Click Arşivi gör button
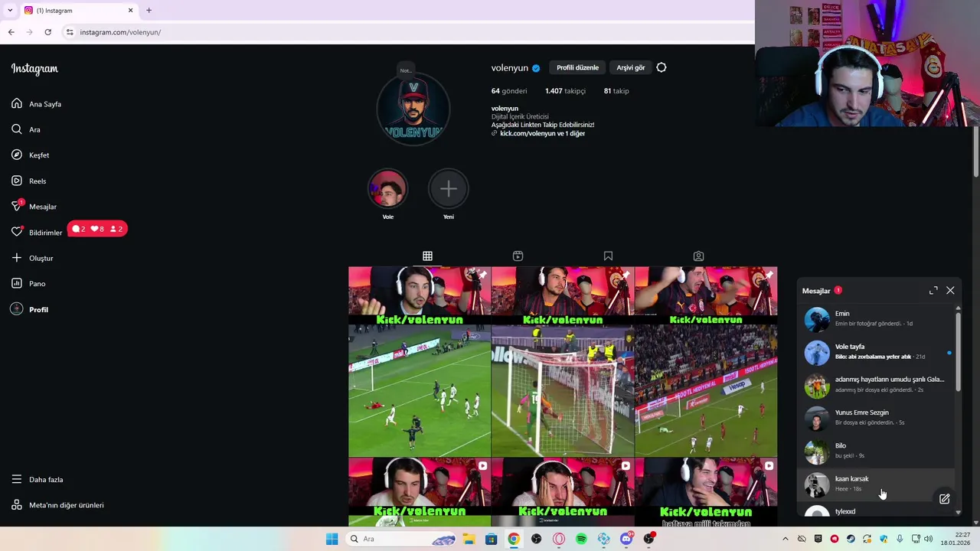980x551 pixels. pos(631,67)
